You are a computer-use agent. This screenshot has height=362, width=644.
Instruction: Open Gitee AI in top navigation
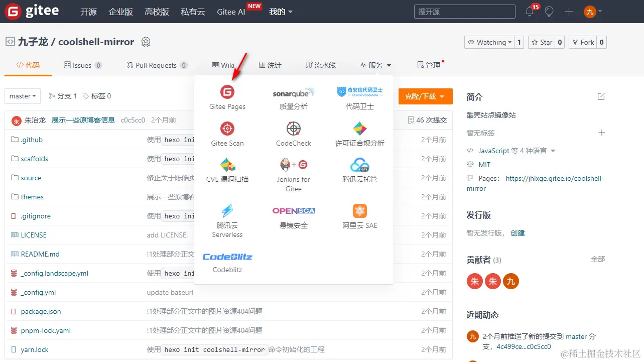pyautogui.click(x=231, y=12)
